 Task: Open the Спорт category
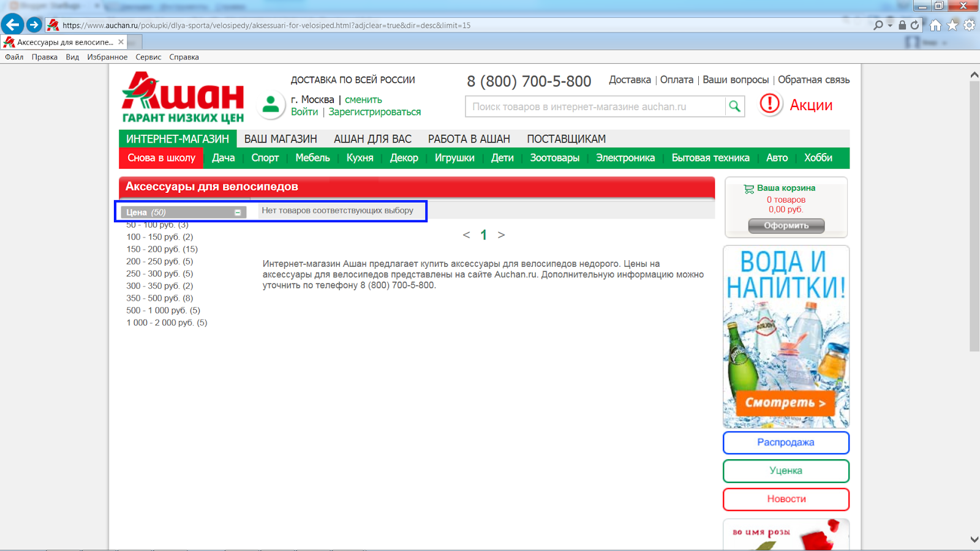pos(265,158)
